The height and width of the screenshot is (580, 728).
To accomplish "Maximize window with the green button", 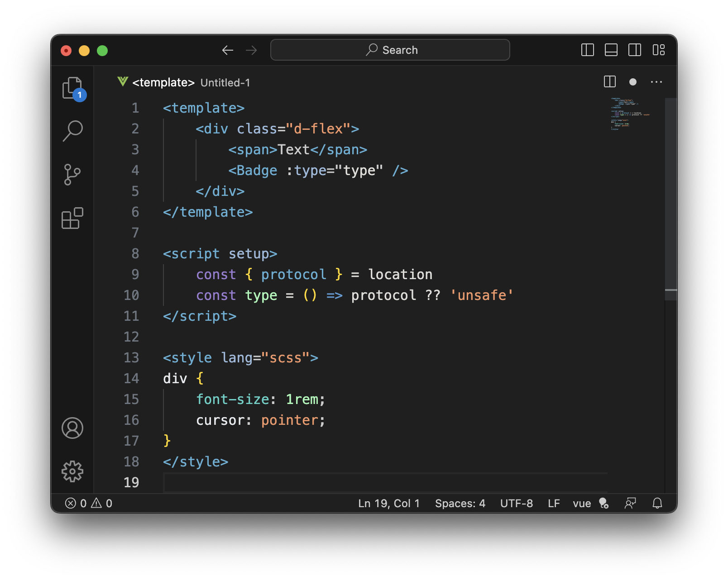I will coord(102,51).
